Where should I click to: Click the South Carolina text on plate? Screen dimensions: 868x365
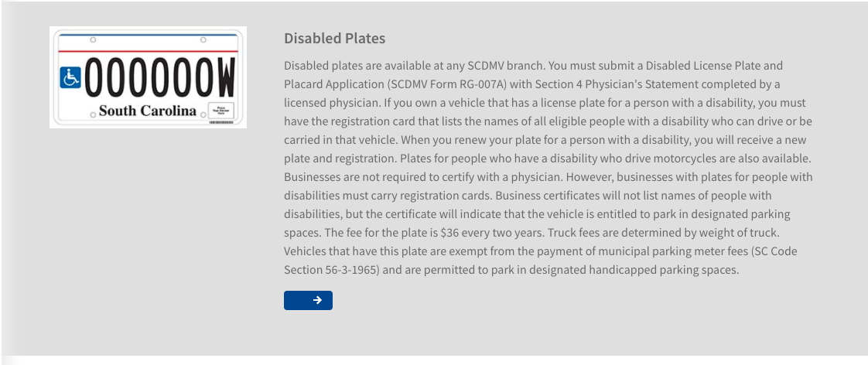(x=148, y=111)
